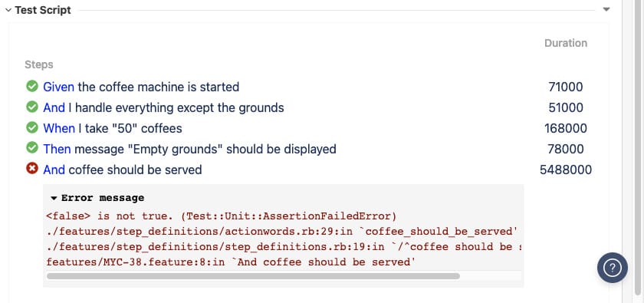Viewport: 644px width, 303px height.
Task: Click the Duration column header
Action: [x=566, y=43]
